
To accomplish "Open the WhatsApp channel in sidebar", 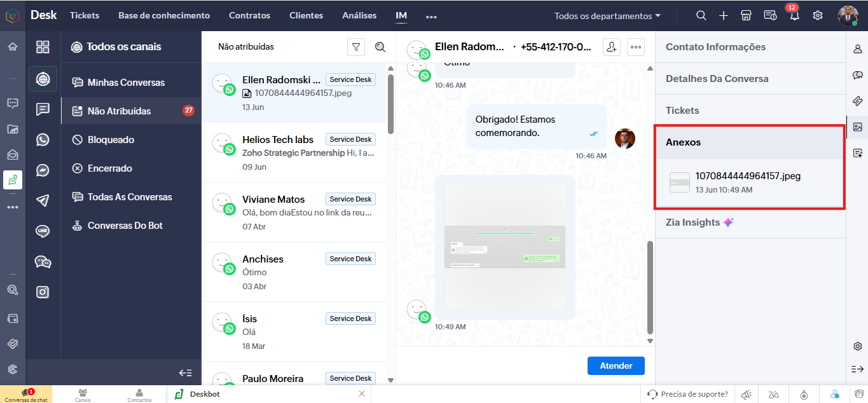I will point(43,140).
